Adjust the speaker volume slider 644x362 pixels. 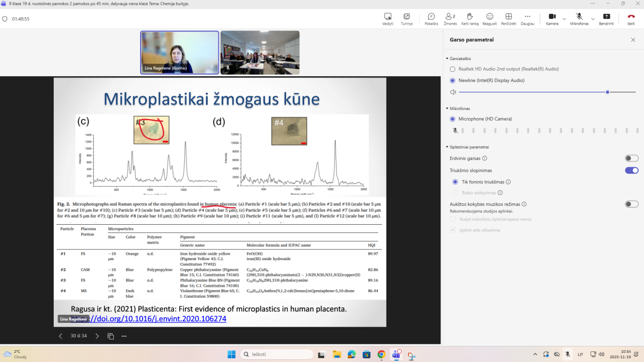click(x=607, y=92)
